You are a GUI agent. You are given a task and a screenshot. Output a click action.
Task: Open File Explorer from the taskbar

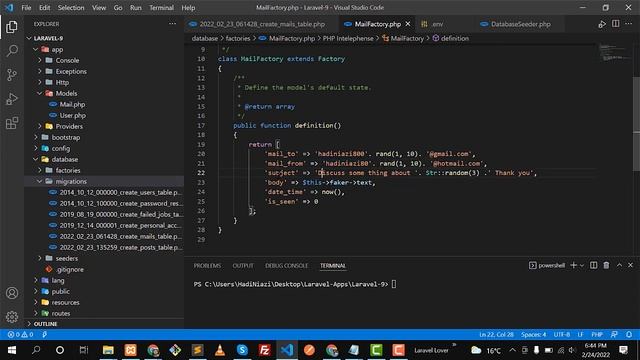pos(108,350)
